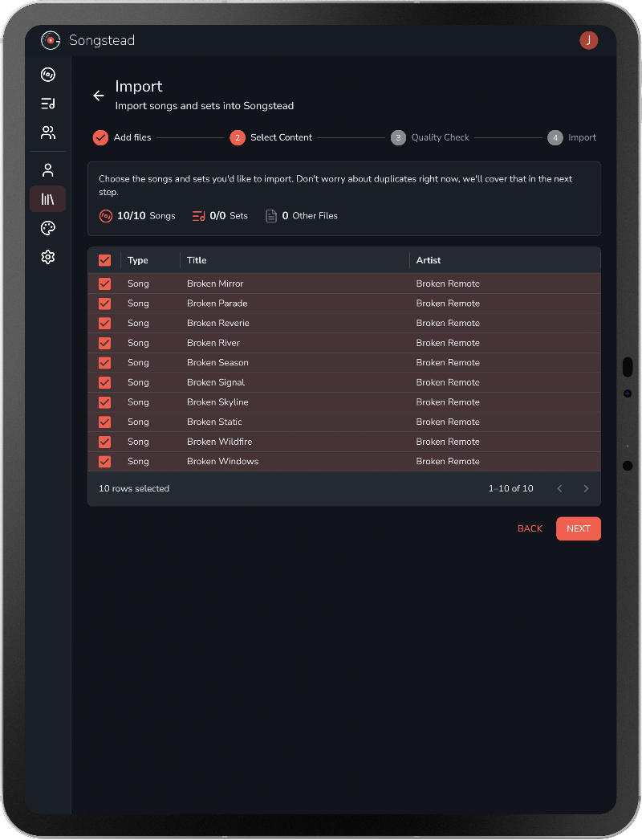Click the Songstead app title
Viewport: 642px width, 840px height.
[102, 40]
